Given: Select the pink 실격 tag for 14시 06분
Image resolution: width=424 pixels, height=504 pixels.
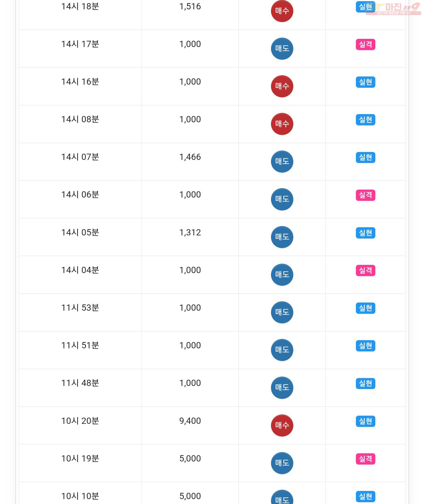Looking at the screenshot, I should (365, 195).
